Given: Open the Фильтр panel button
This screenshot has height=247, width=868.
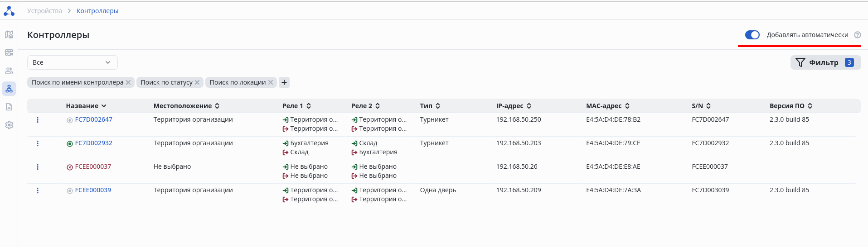Looking at the screenshot, I should [825, 62].
